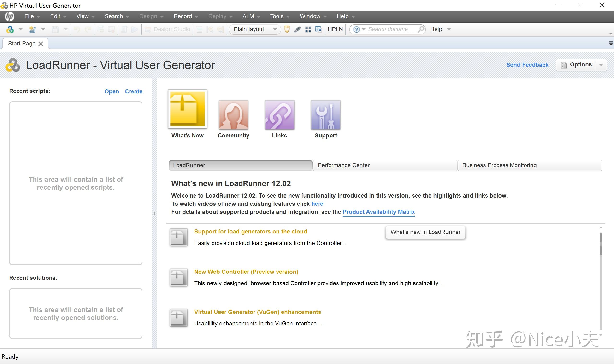Click Create next to Recent scripts
The width and height of the screenshot is (614, 364).
click(133, 91)
